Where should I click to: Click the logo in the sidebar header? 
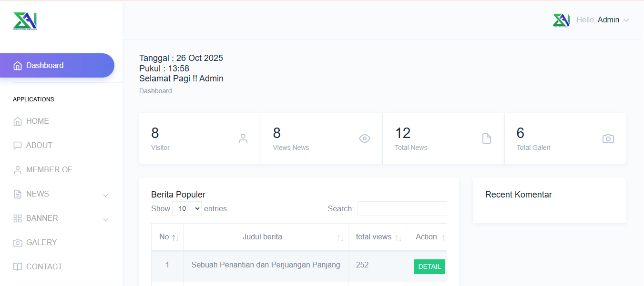tap(25, 21)
